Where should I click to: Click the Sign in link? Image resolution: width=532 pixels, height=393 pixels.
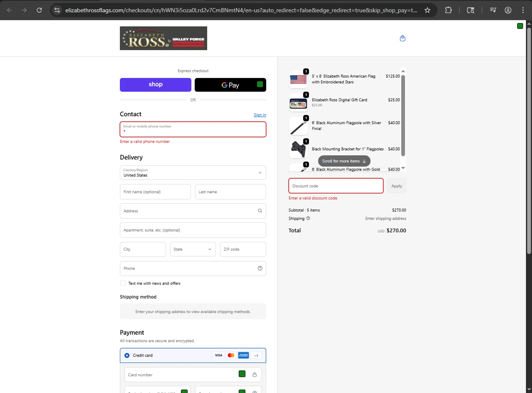(x=260, y=115)
